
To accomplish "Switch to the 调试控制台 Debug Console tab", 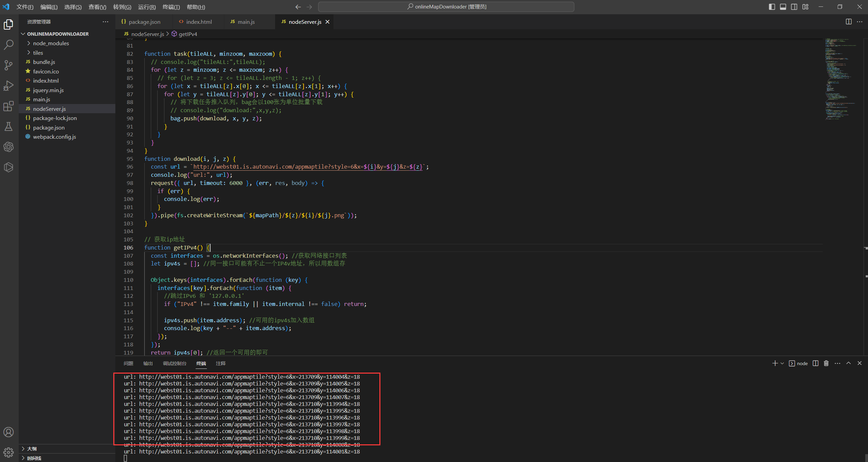I will point(175,363).
